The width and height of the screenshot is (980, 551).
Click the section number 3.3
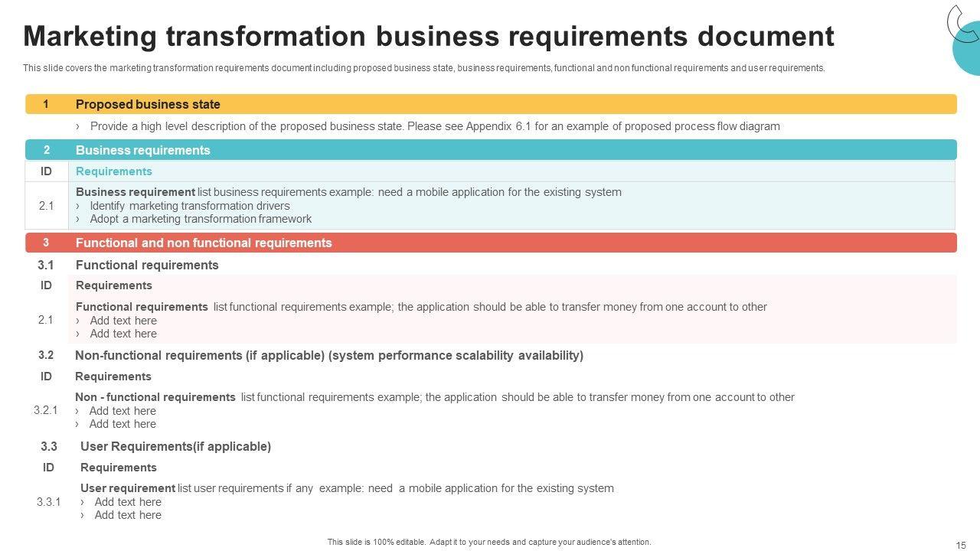(49, 446)
